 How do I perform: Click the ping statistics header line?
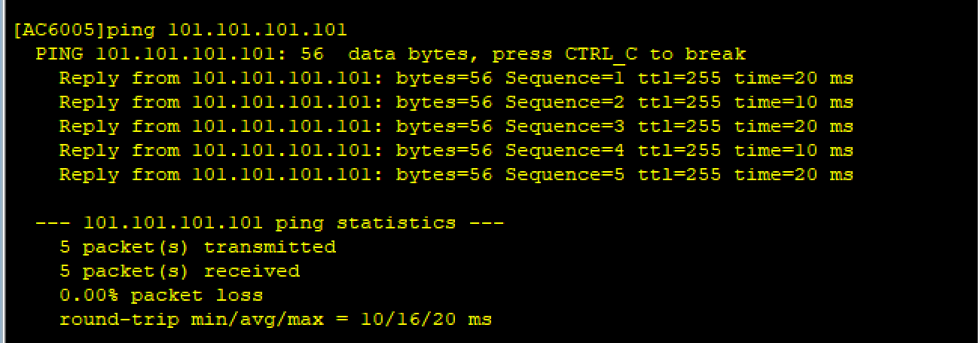tap(270, 223)
